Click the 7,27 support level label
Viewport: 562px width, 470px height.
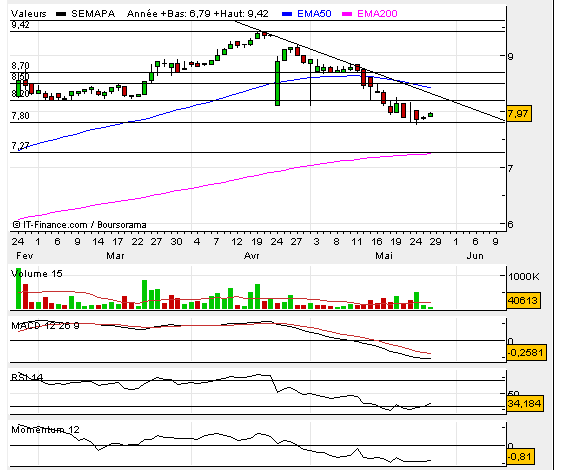point(20,146)
